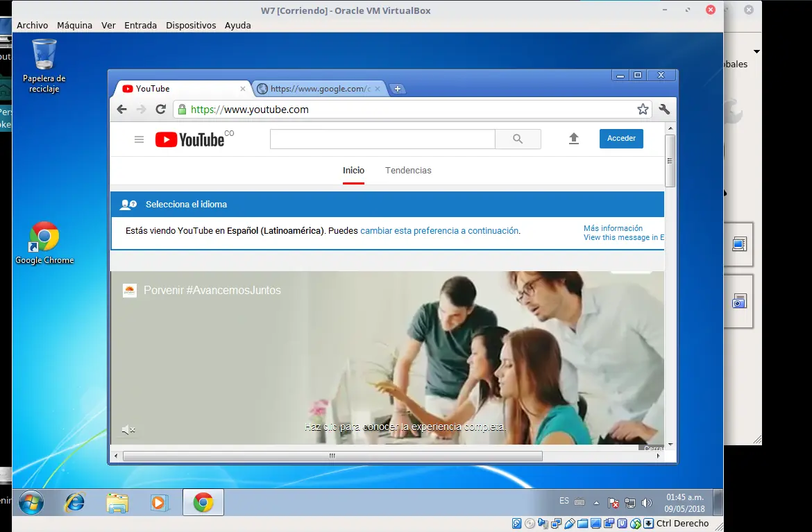Image resolution: width=812 pixels, height=532 pixels.
Task: Click the VirtualBox optical disc status icon
Action: (530, 524)
